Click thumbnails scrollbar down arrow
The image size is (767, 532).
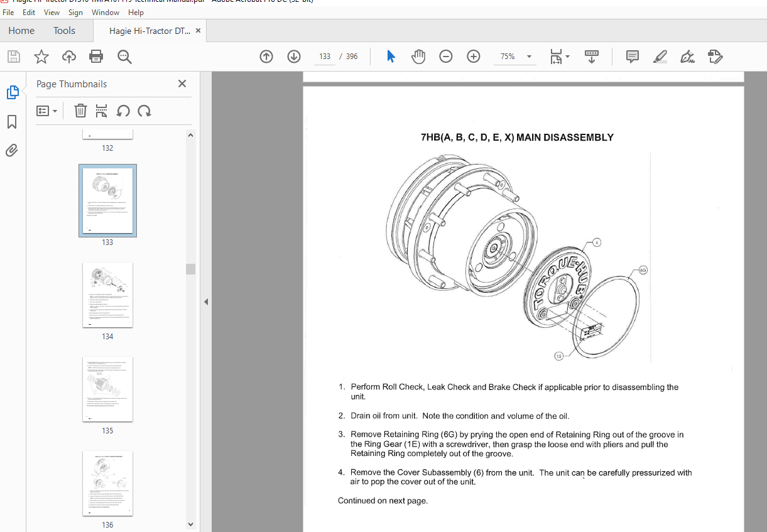pos(191,524)
